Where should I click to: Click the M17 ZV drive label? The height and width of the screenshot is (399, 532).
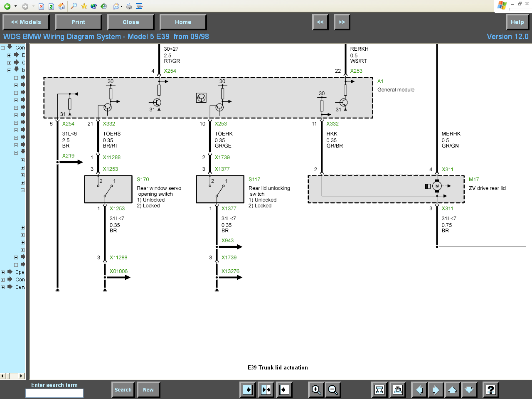pyautogui.click(x=474, y=180)
